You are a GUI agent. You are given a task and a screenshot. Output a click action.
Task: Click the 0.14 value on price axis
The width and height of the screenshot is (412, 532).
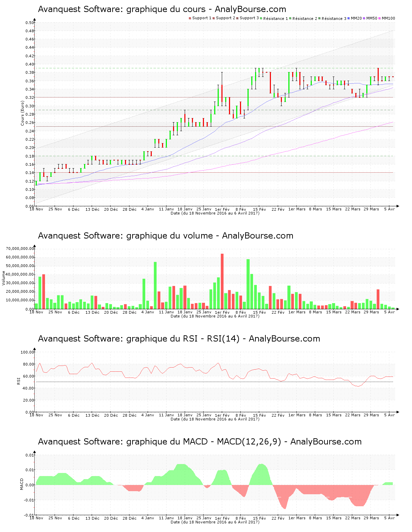pos(30,173)
